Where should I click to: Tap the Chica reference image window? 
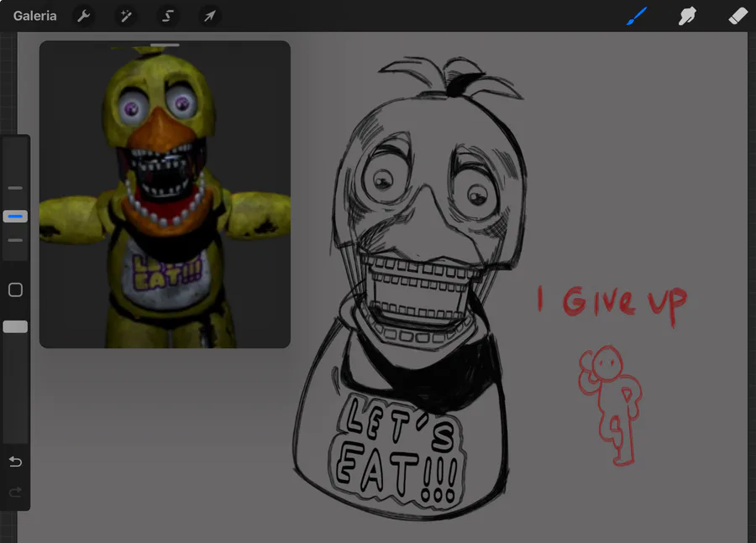[x=165, y=194]
